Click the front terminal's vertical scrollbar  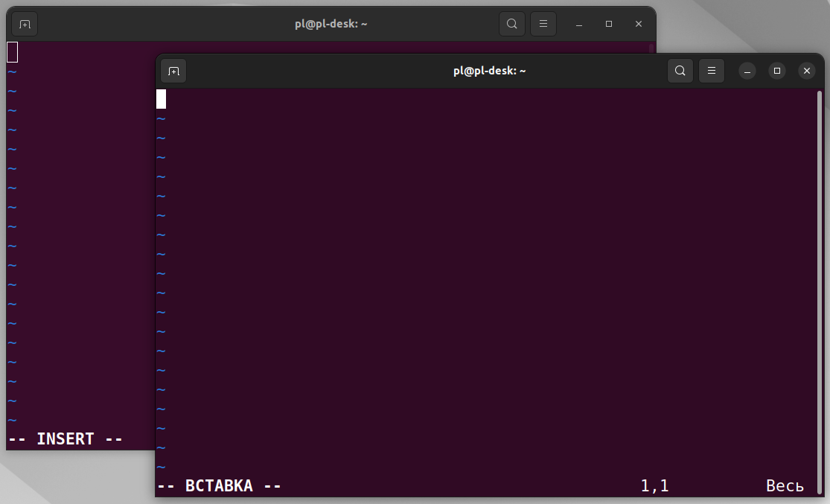click(x=820, y=283)
